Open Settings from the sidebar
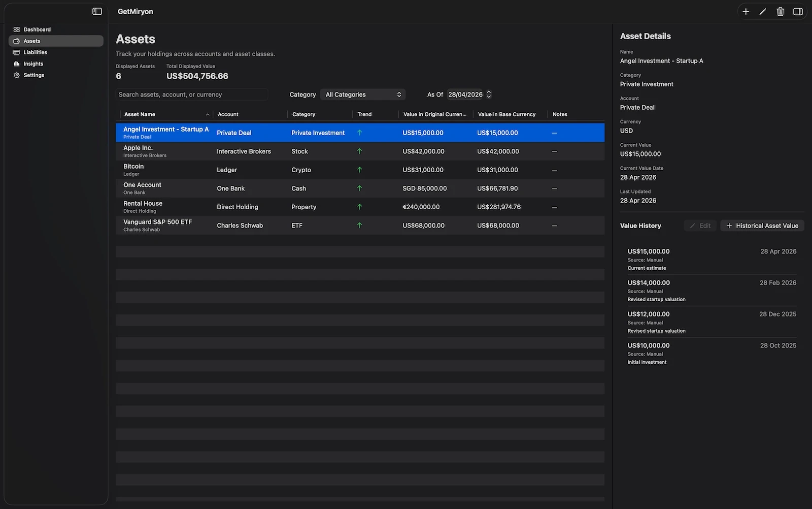This screenshot has width=812, height=509. [x=56, y=75]
